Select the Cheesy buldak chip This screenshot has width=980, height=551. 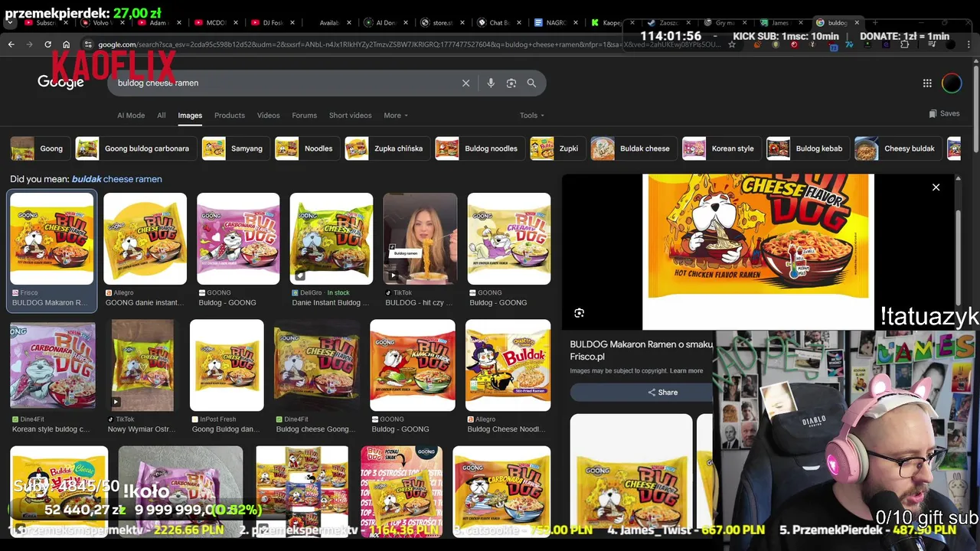(x=898, y=148)
